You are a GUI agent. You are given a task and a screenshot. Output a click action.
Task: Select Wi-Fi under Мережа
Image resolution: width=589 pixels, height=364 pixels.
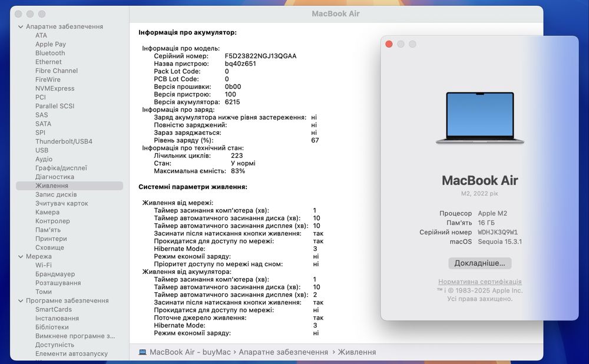pyautogui.click(x=43, y=265)
